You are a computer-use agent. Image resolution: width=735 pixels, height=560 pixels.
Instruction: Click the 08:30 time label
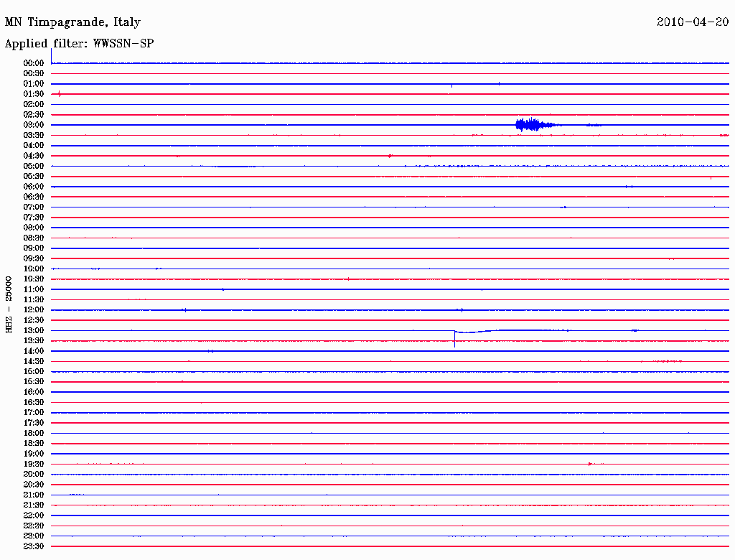point(34,238)
